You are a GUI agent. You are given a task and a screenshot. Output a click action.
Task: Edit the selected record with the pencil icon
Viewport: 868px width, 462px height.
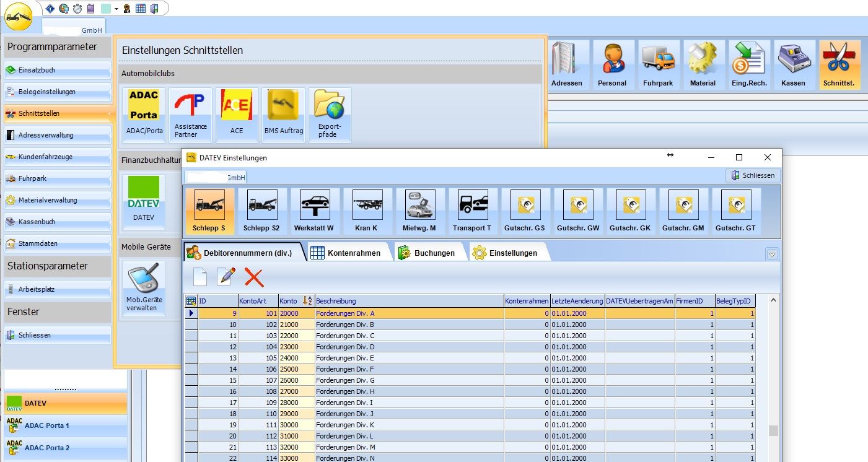pos(226,277)
